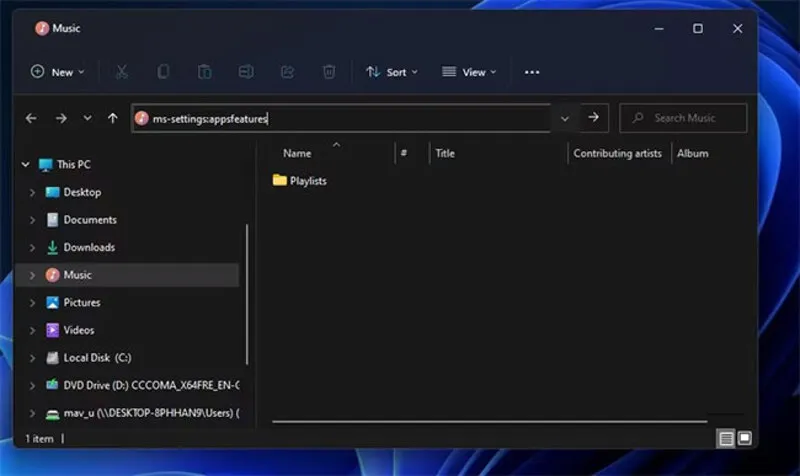800x476 pixels.
Task: Click the Cut scissors icon
Action: pyautogui.click(x=121, y=72)
